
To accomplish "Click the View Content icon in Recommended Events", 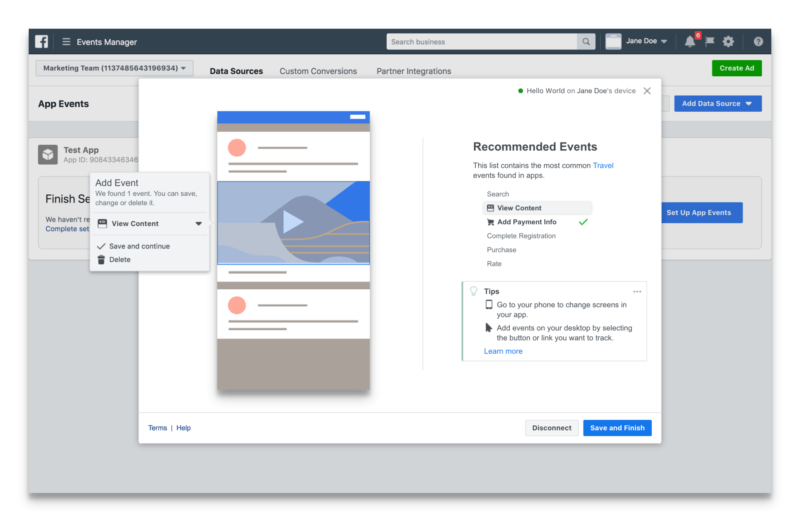I will (x=490, y=208).
